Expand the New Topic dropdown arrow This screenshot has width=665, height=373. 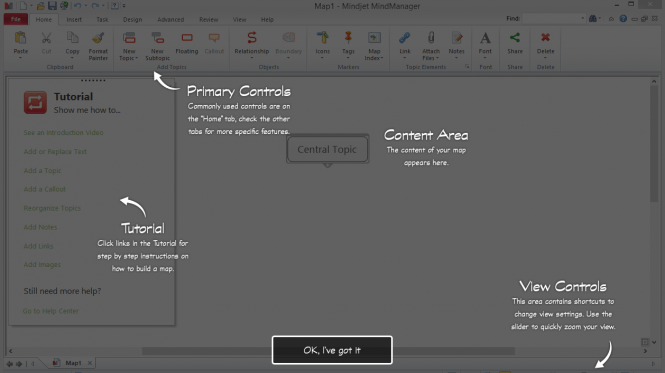[137, 58]
